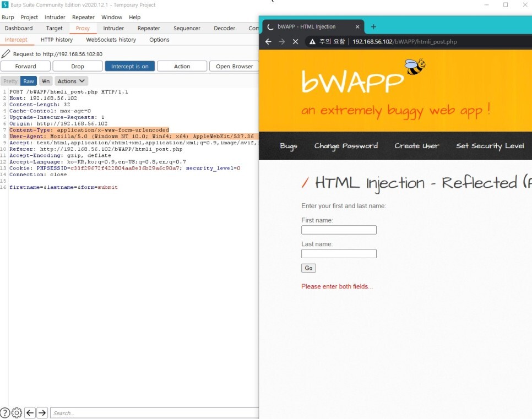
Task: Open the help question mark icon at bottom
Action: tap(5, 412)
